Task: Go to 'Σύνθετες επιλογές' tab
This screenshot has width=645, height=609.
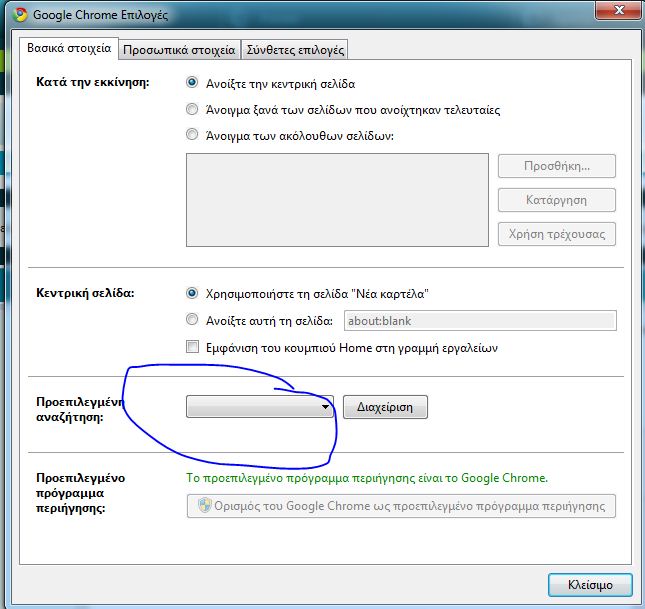Action: [x=295, y=50]
